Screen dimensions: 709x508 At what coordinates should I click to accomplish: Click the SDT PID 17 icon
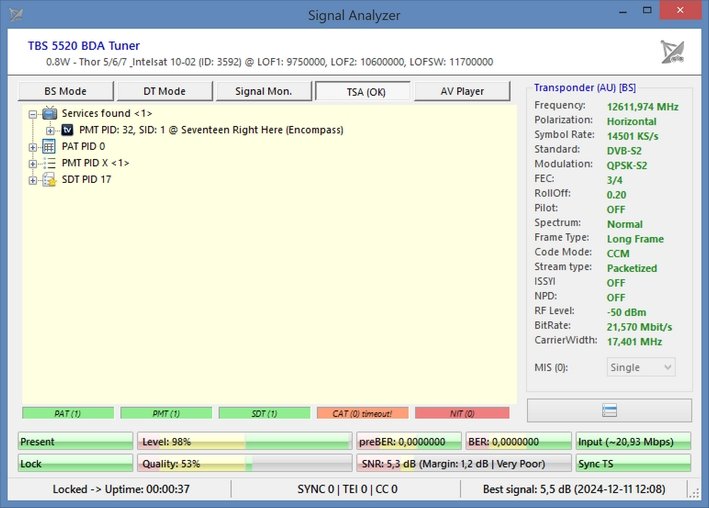pos(50,179)
